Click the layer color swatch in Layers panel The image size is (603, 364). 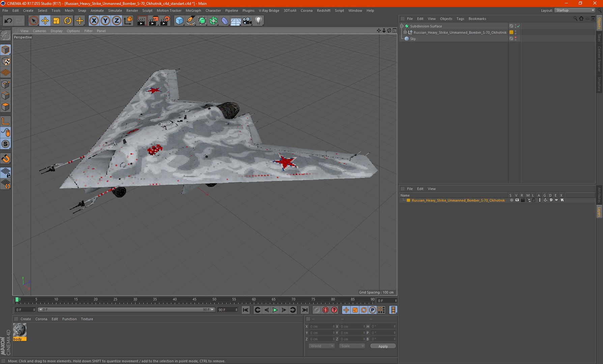(x=408, y=200)
